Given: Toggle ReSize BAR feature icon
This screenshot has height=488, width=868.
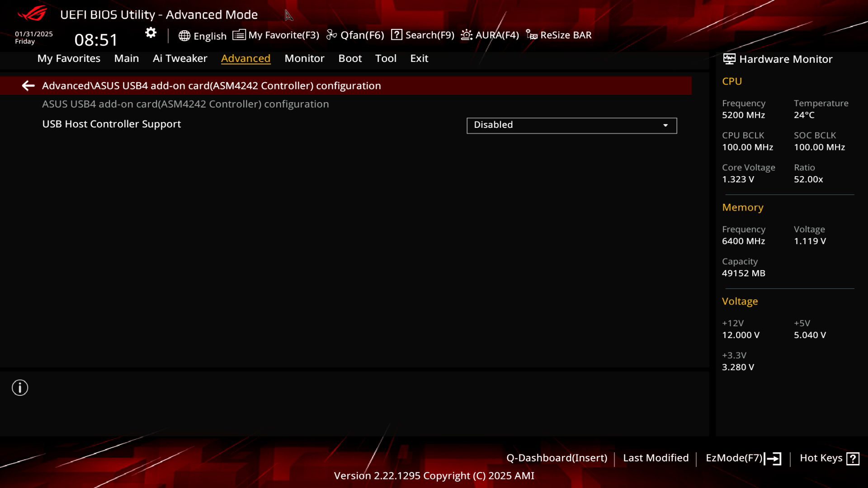Looking at the screenshot, I should pos(531,34).
